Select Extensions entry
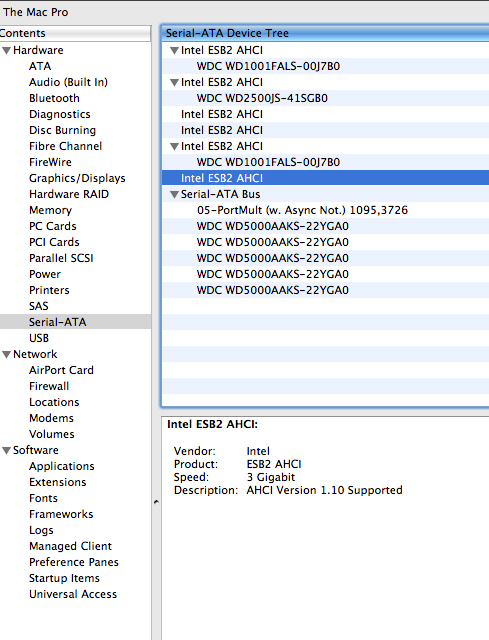 tap(58, 482)
